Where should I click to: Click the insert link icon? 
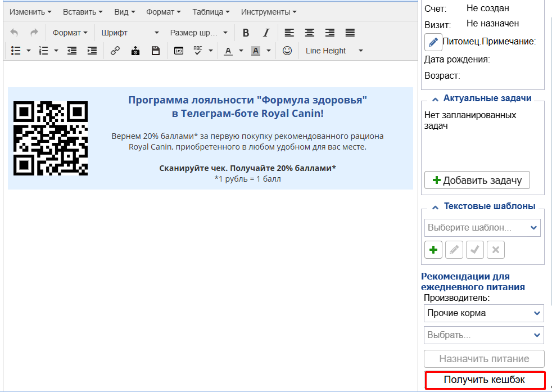[x=115, y=51]
